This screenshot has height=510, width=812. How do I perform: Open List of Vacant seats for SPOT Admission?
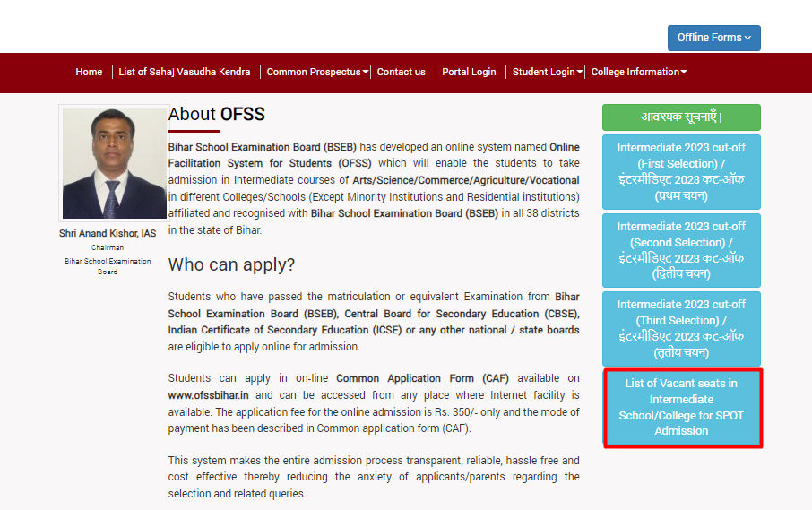pyautogui.click(x=681, y=408)
